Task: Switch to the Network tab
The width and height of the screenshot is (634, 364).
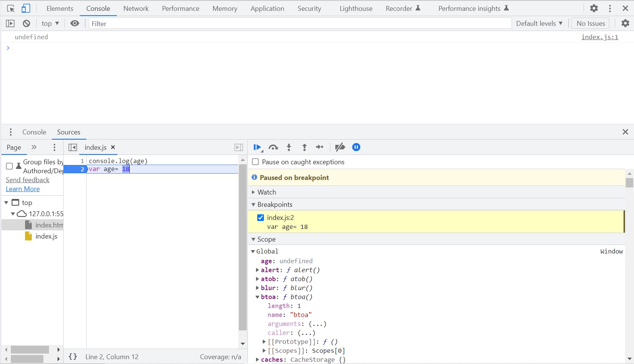Action: 136,8
